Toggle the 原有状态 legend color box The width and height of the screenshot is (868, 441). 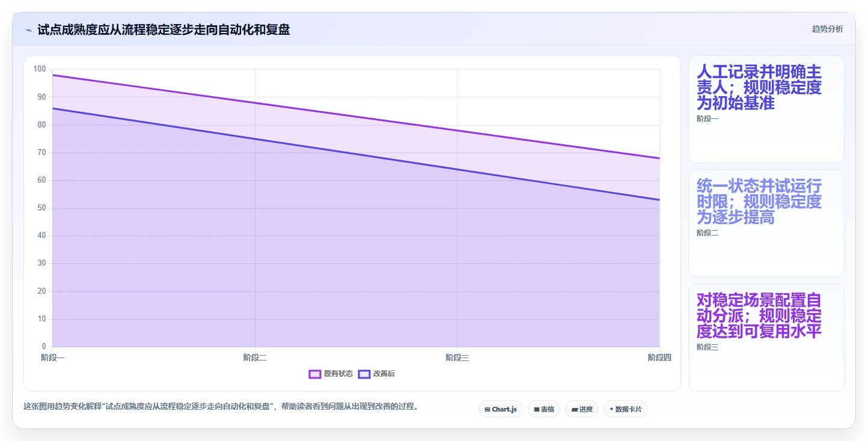point(315,374)
